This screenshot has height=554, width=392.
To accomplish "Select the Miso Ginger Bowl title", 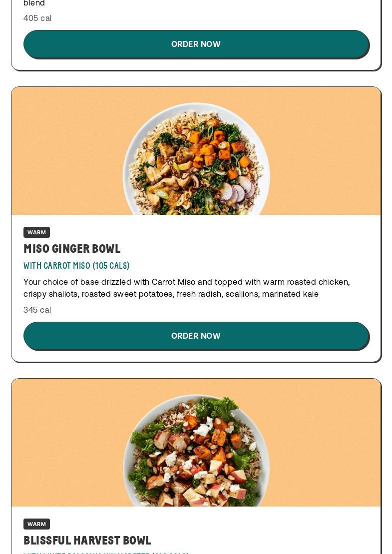I will [x=72, y=249].
